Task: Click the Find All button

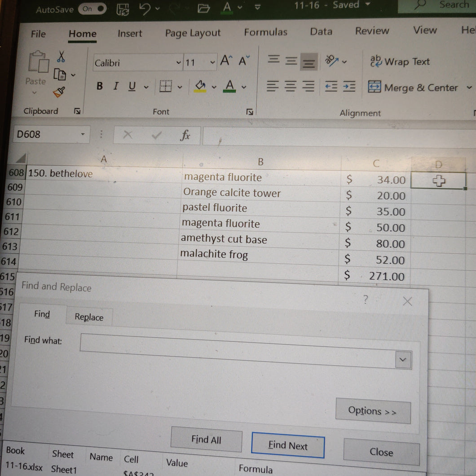Action: pos(206,439)
